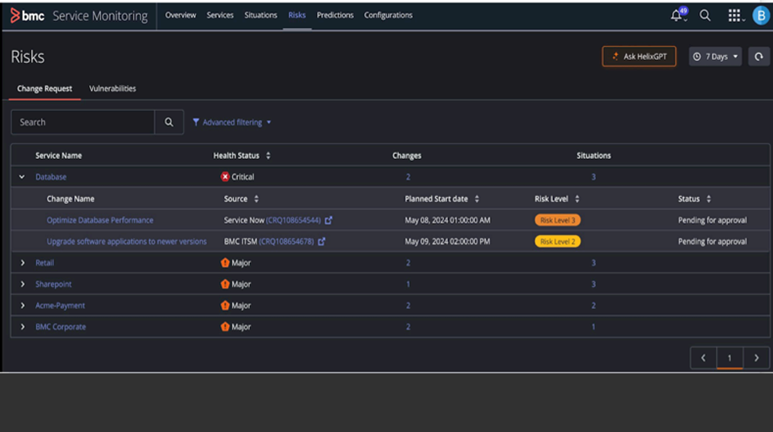Go to the Predictions menu item
This screenshot has height=432, width=773.
[x=335, y=15]
